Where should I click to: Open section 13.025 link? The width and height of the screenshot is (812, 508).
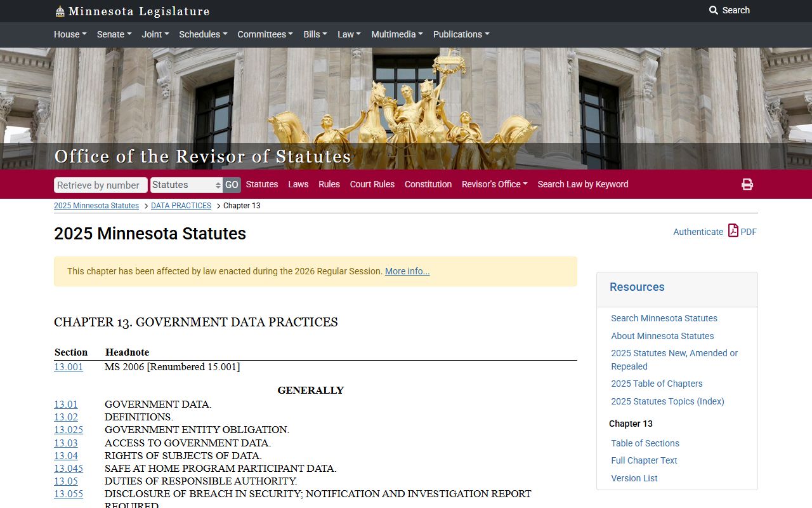point(69,430)
